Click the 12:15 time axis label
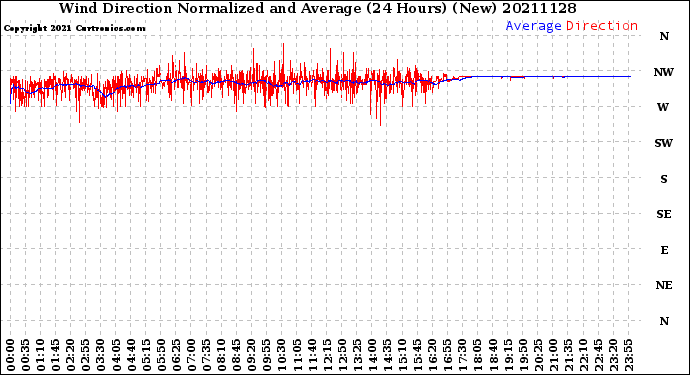 (x=327, y=356)
